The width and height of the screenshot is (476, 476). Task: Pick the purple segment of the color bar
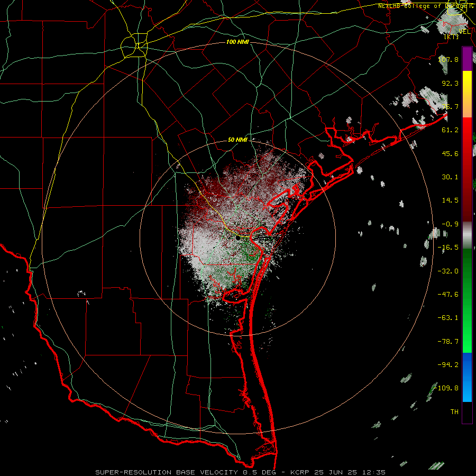(x=467, y=59)
